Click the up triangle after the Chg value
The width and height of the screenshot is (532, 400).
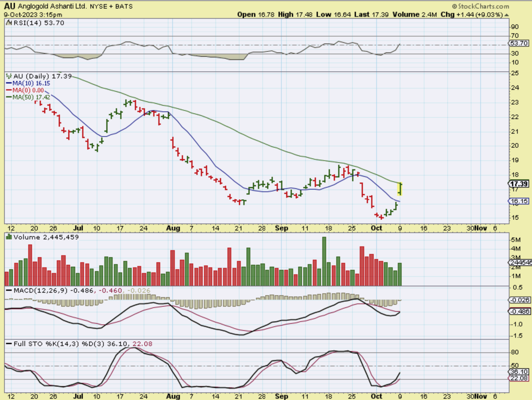(x=507, y=15)
